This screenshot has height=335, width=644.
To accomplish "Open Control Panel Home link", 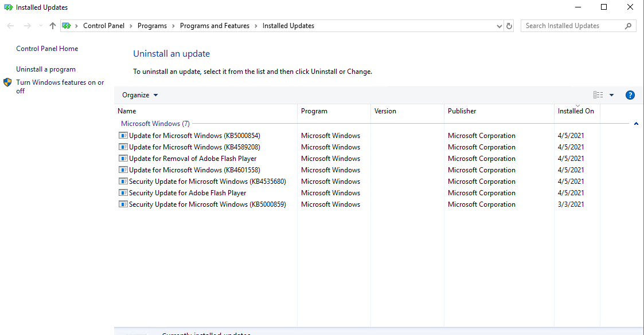I will 47,48.
